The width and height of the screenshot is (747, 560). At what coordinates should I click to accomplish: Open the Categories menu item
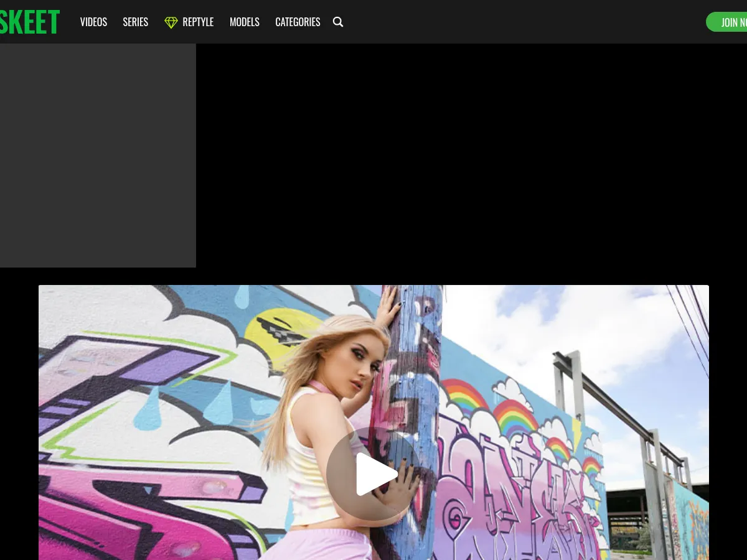[x=298, y=22]
